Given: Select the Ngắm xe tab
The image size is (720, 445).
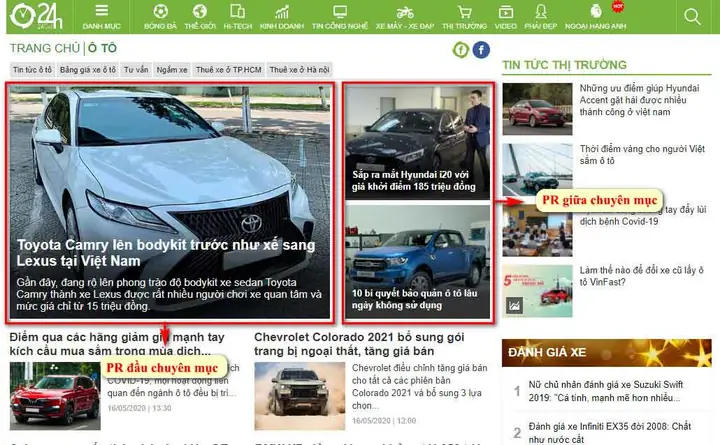Looking at the screenshot, I should coord(172,70).
